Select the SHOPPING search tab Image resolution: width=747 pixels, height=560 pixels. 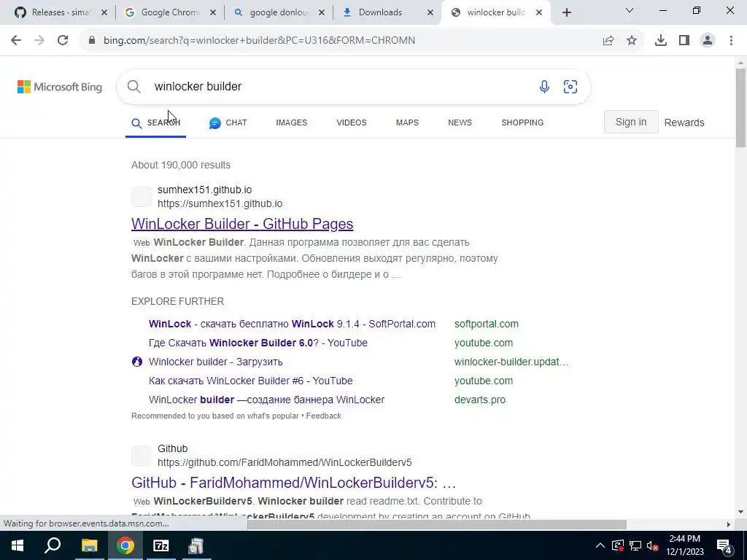coord(522,122)
